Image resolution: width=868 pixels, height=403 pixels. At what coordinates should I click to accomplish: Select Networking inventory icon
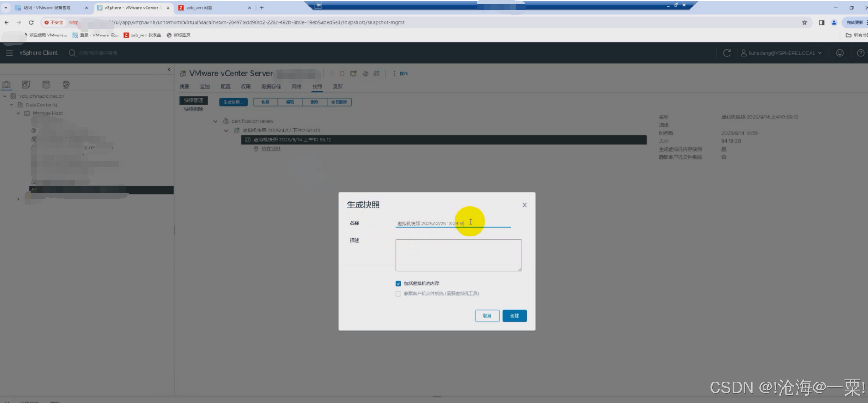pyautogui.click(x=66, y=84)
